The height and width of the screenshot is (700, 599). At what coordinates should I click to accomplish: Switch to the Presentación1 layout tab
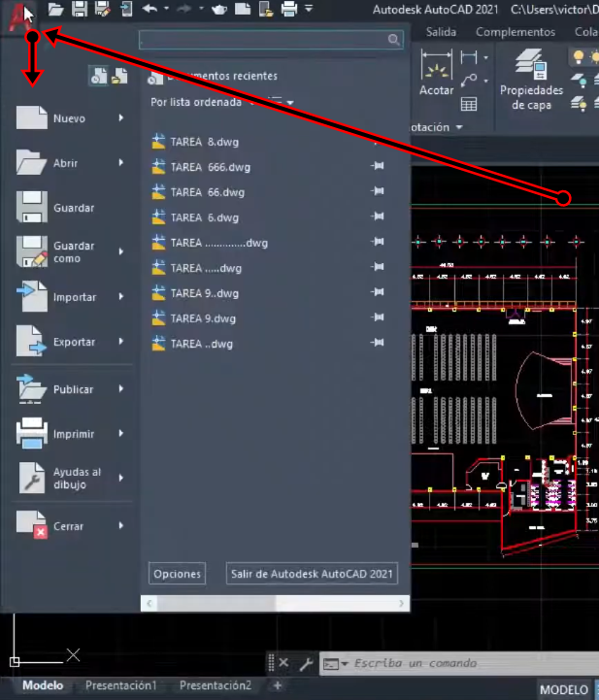click(x=121, y=685)
